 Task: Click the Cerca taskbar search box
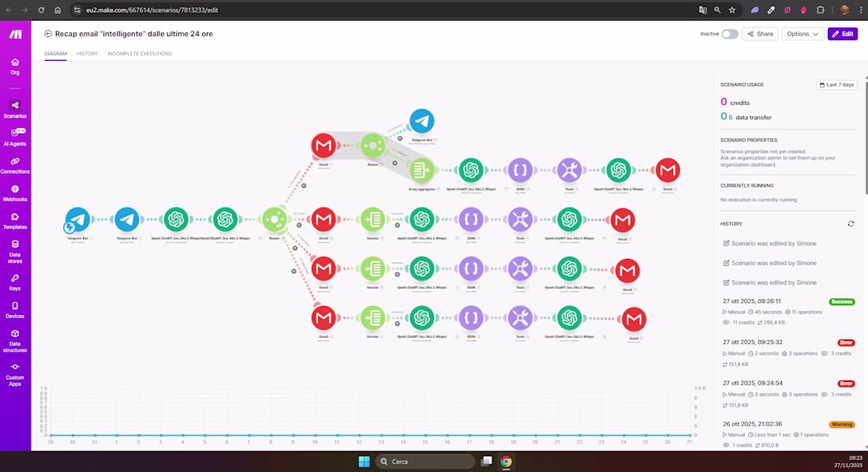point(425,462)
